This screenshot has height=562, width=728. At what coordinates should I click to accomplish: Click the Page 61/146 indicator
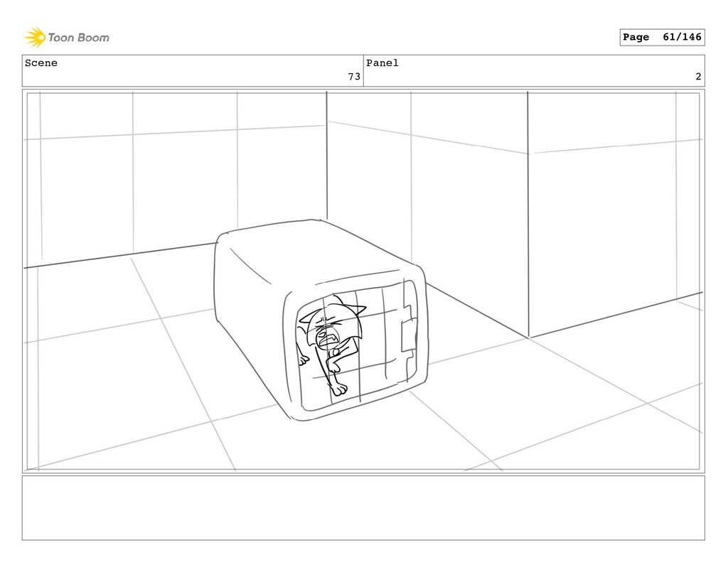(662, 37)
